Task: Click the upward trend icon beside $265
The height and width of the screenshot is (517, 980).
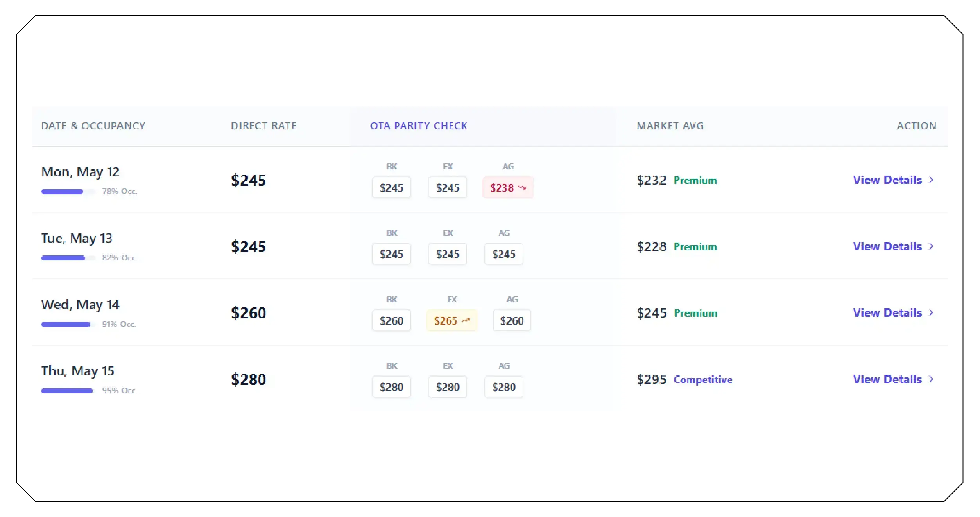Action: (x=466, y=321)
